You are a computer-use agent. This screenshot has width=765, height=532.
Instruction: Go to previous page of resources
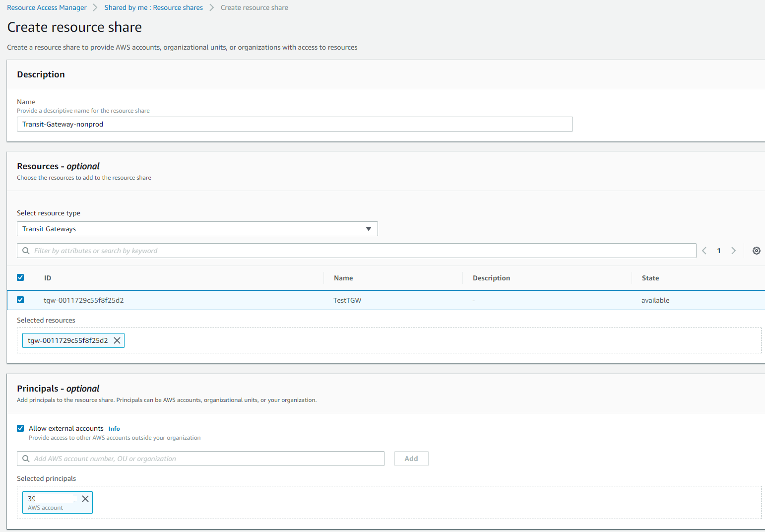point(704,251)
